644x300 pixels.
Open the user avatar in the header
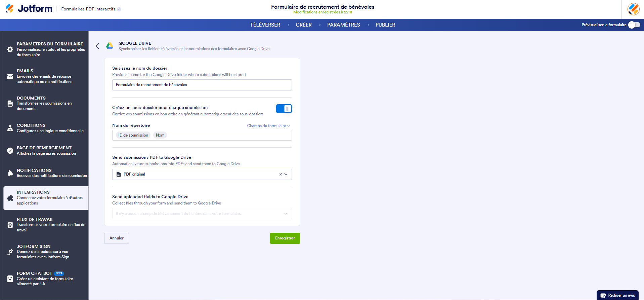click(633, 9)
